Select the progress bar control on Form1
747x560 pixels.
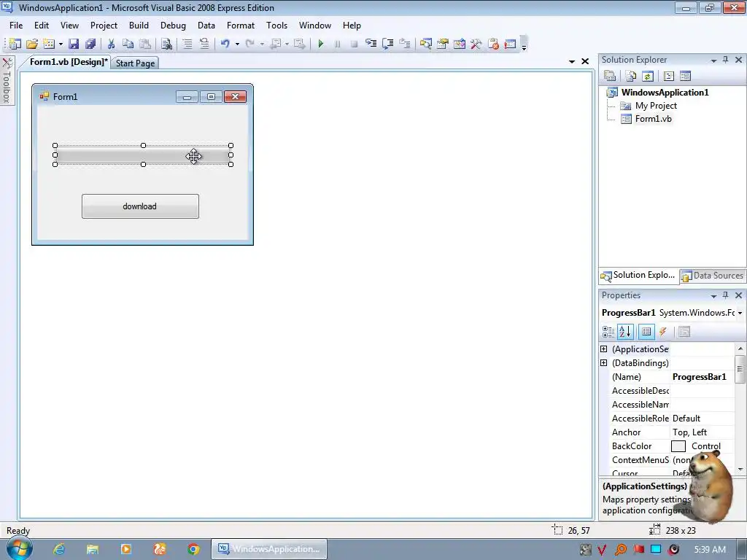(143, 155)
